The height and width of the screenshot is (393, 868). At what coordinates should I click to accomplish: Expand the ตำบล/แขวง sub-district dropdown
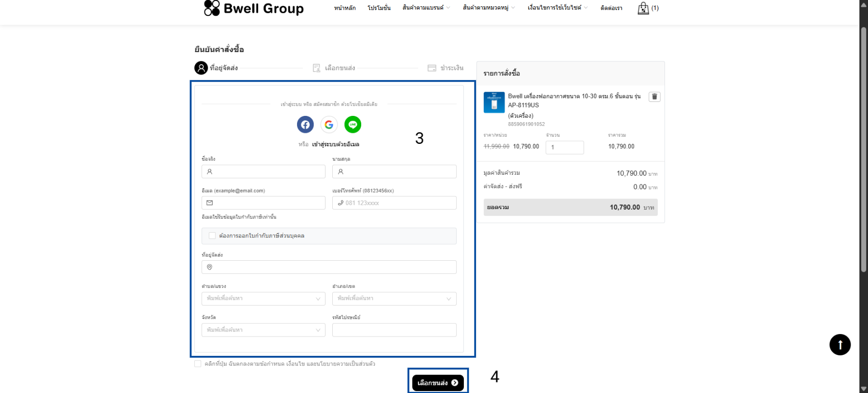coord(263,298)
